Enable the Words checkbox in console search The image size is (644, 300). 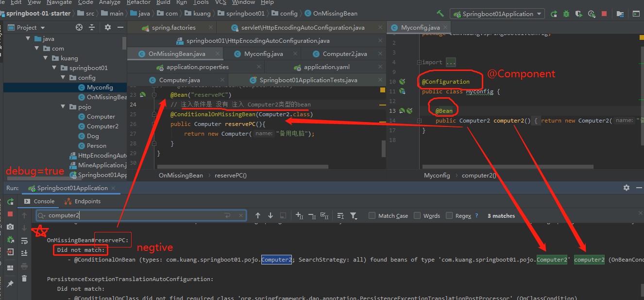pyautogui.click(x=417, y=215)
